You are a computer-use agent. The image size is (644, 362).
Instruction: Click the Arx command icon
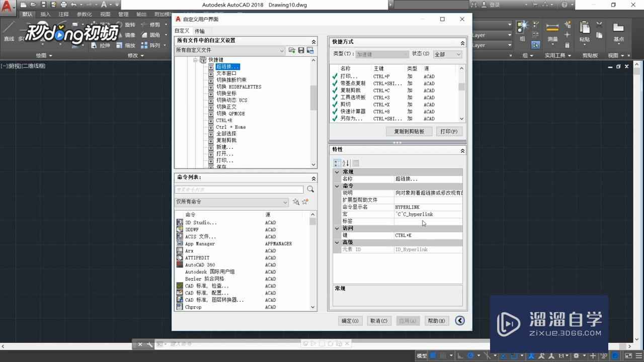(180, 250)
